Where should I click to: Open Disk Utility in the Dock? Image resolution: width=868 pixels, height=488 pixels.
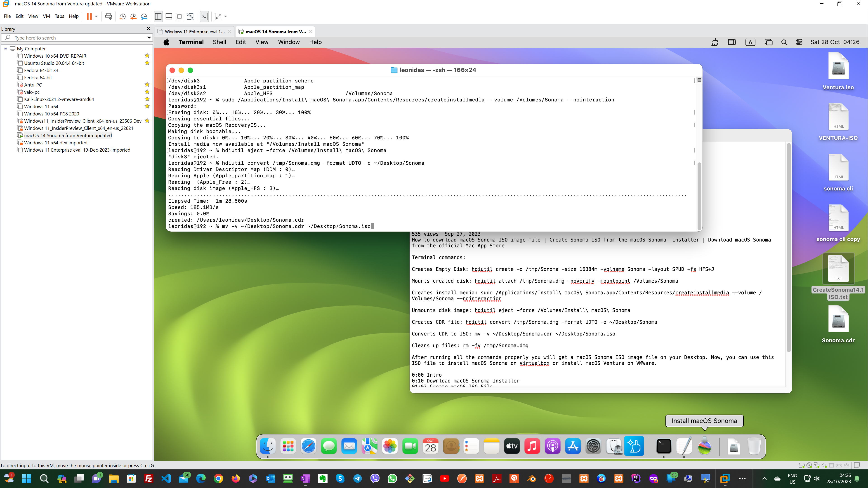(614, 446)
